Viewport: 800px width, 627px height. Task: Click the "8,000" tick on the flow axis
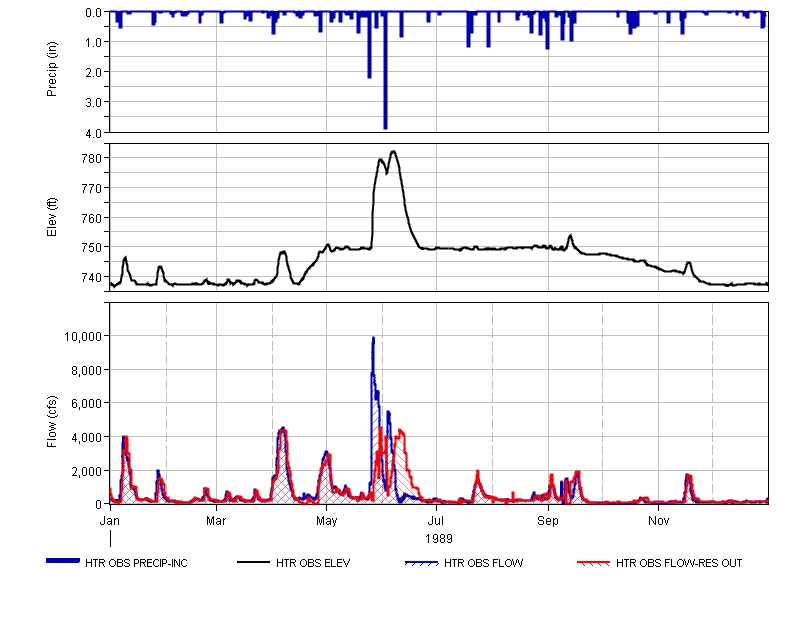(87, 370)
